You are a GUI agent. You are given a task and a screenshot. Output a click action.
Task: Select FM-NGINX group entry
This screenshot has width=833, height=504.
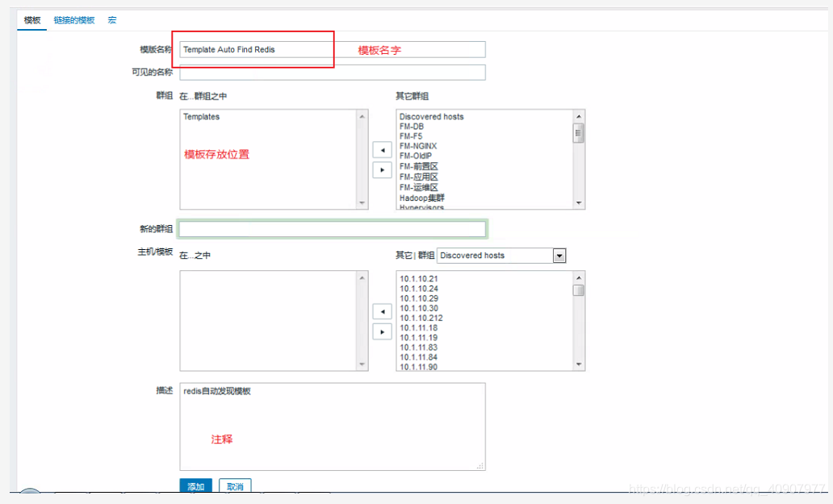click(418, 146)
